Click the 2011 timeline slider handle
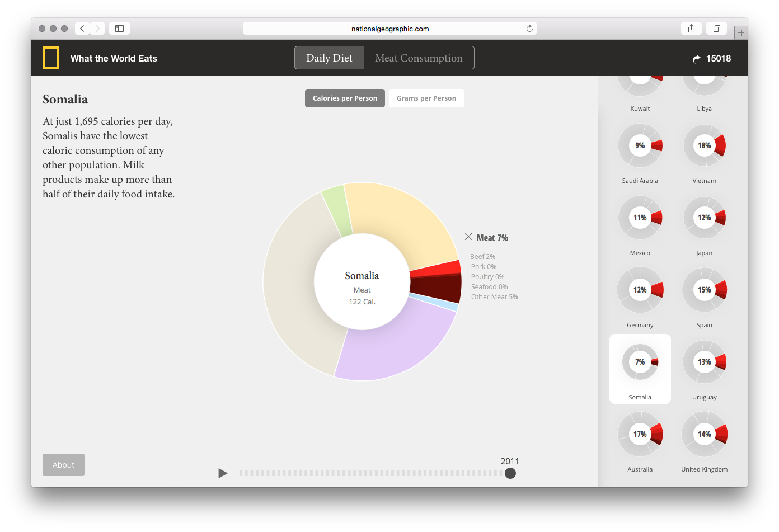The image size is (779, 532). [x=510, y=473]
